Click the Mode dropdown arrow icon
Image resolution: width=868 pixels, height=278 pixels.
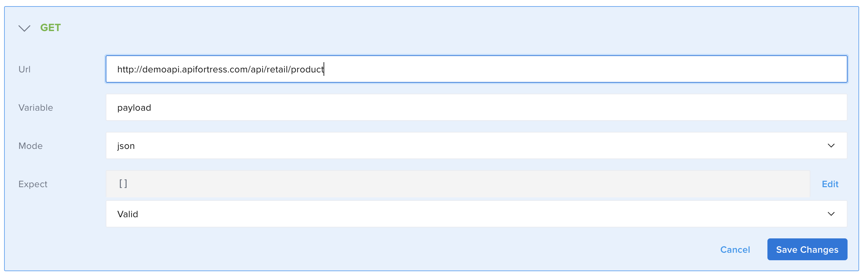(x=831, y=145)
